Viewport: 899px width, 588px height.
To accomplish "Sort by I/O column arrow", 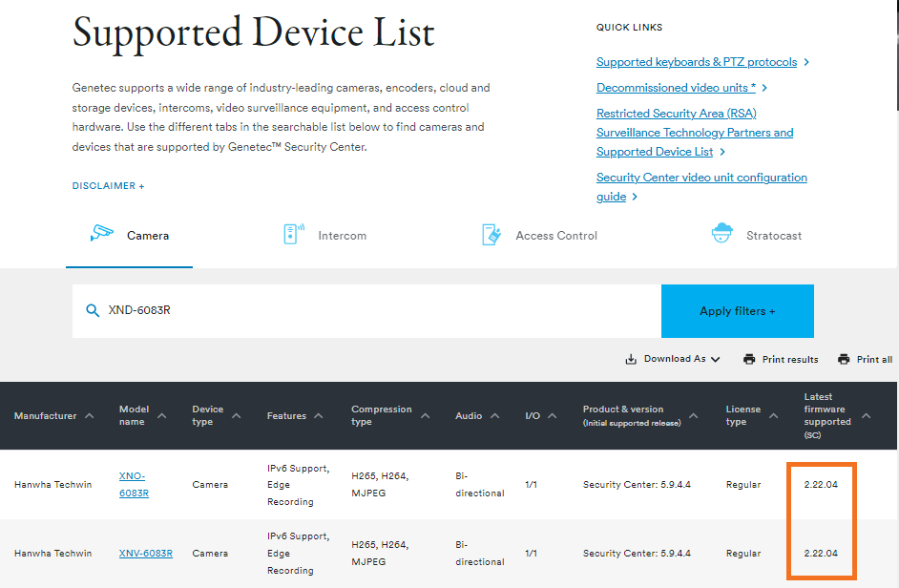I will (x=553, y=415).
